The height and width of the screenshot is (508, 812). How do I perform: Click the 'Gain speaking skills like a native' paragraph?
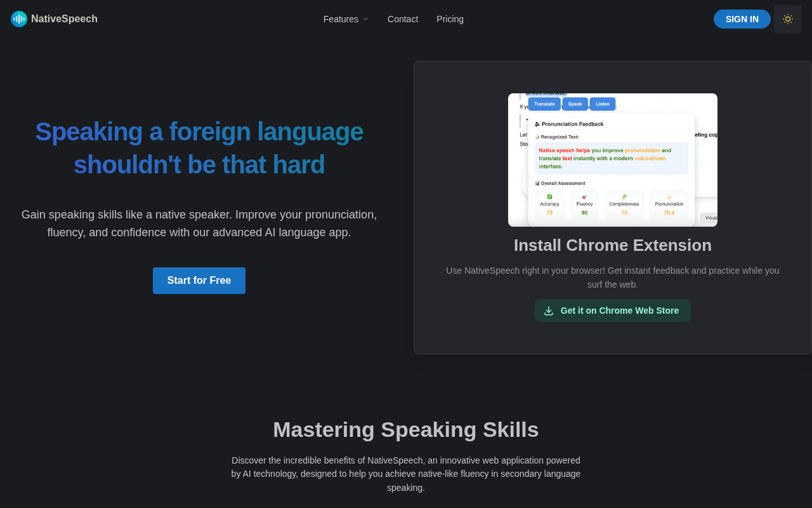point(199,224)
